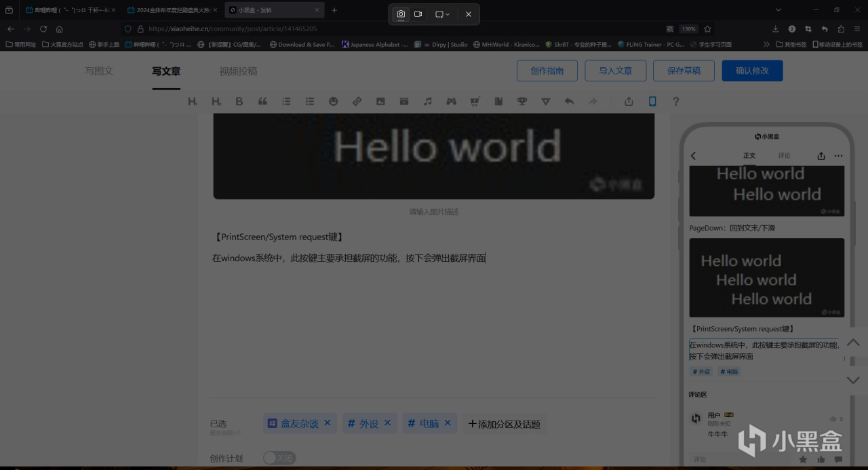Reload the page in browser
The image size is (868, 470).
43,29
